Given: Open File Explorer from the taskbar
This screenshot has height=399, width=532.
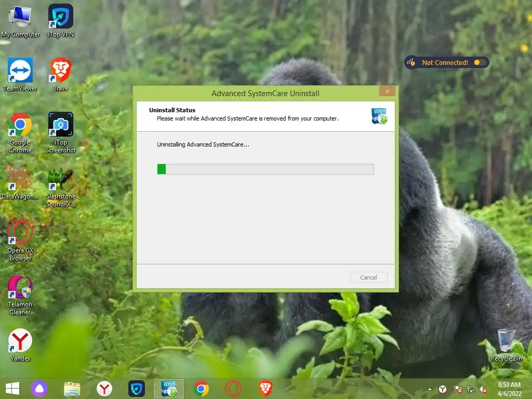Looking at the screenshot, I should pyautogui.click(x=72, y=389).
